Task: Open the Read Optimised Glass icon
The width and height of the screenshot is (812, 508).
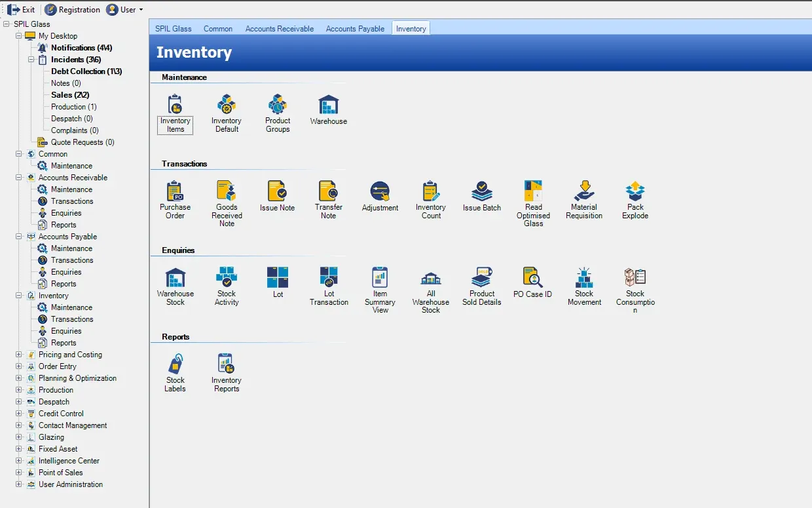Action: pos(533,203)
